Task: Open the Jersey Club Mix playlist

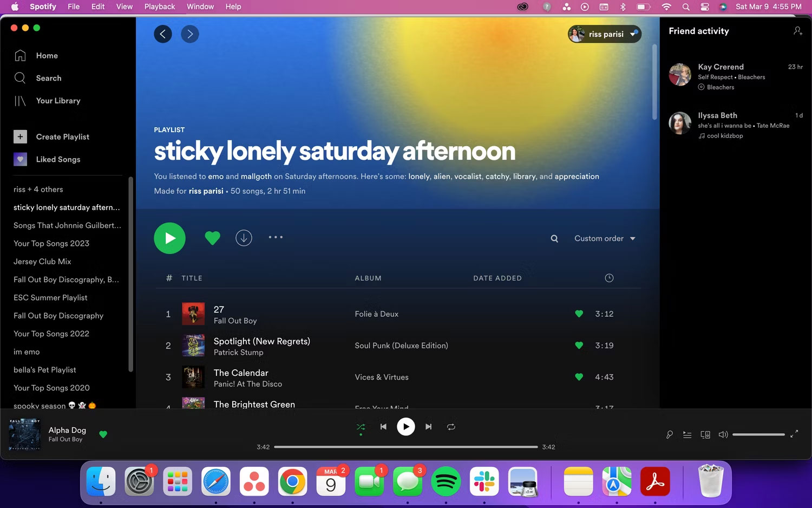Action: coord(42,261)
